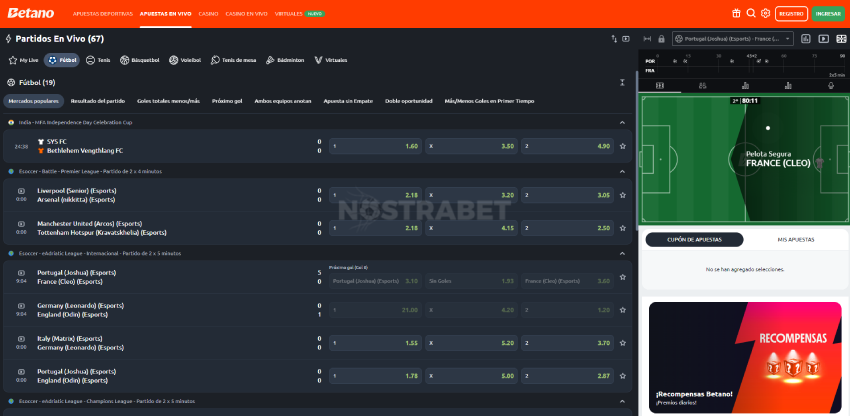This screenshot has height=416, width=850.
Task: Select Básquetbol sport filter
Action: click(140, 60)
